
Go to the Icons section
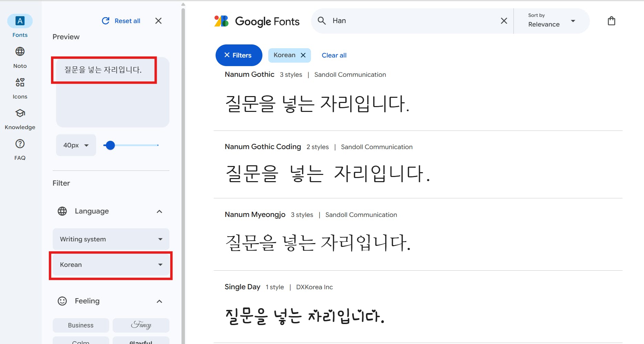point(20,83)
